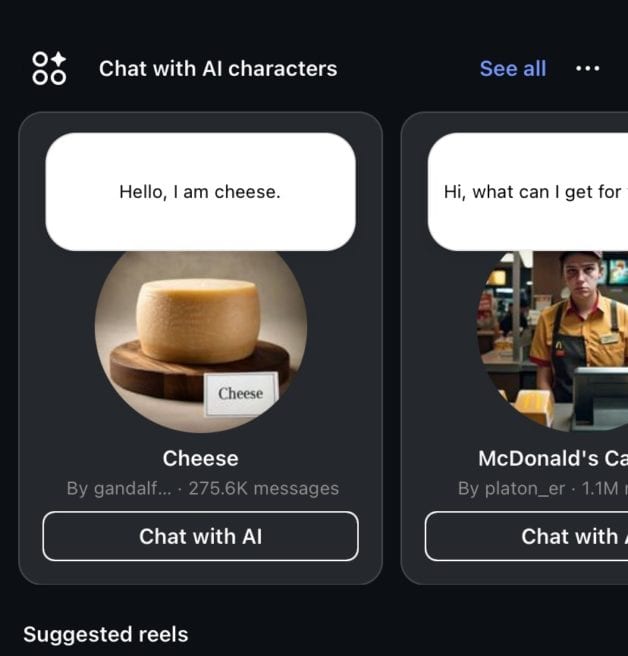Open the three-dot more options menu
Image resolution: width=628 pixels, height=656 pixels.
587,69
